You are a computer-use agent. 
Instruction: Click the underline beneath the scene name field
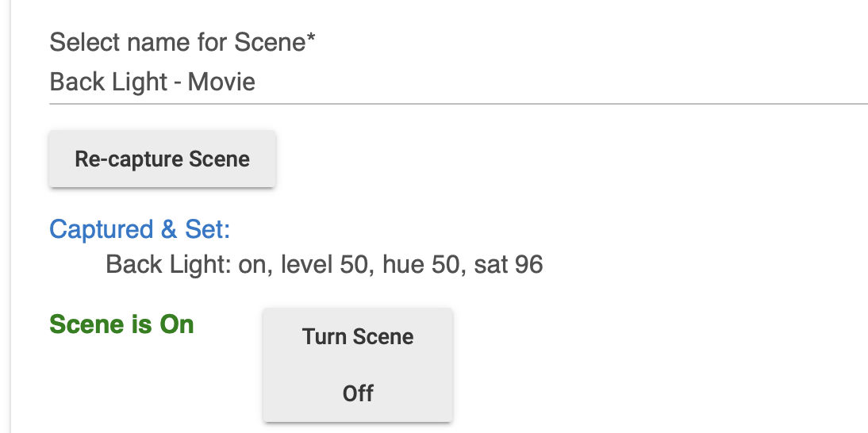[x=459, y=103]
